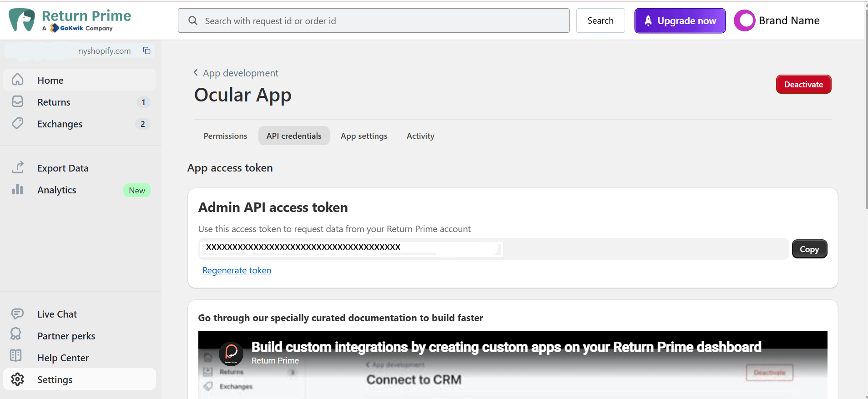Click the rocket icon on Upgrade now
868x399 pixels.
point(648,20)
